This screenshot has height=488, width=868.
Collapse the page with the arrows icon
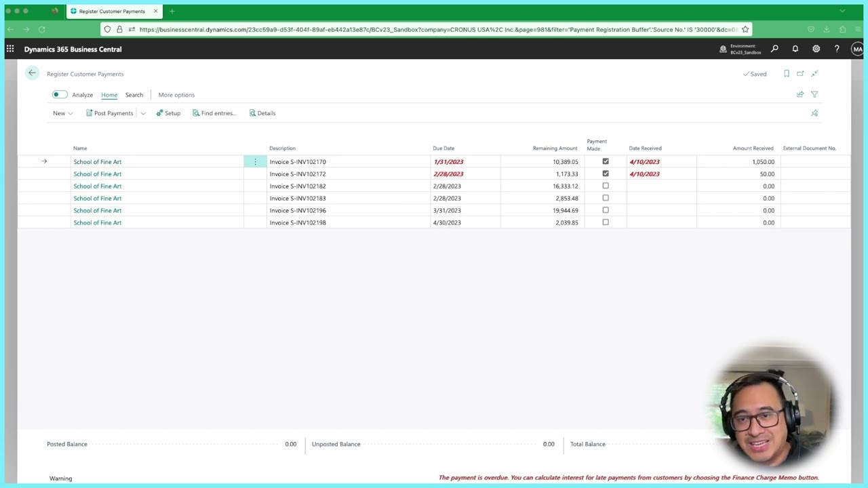coord(814,73)
